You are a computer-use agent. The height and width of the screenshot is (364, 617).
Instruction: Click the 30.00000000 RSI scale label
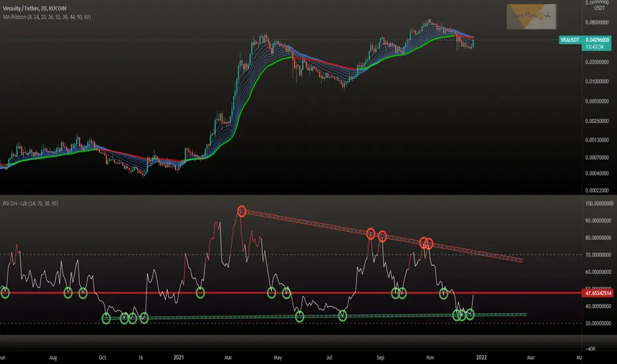pos(598,324)
